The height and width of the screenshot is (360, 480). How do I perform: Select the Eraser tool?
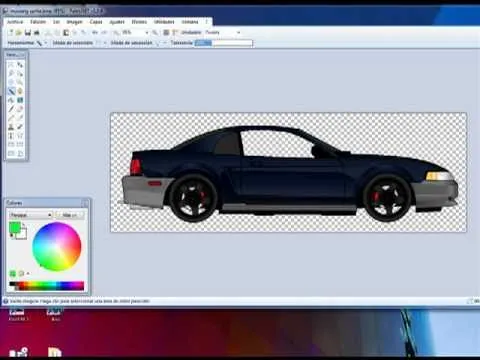tap(20, 109)
